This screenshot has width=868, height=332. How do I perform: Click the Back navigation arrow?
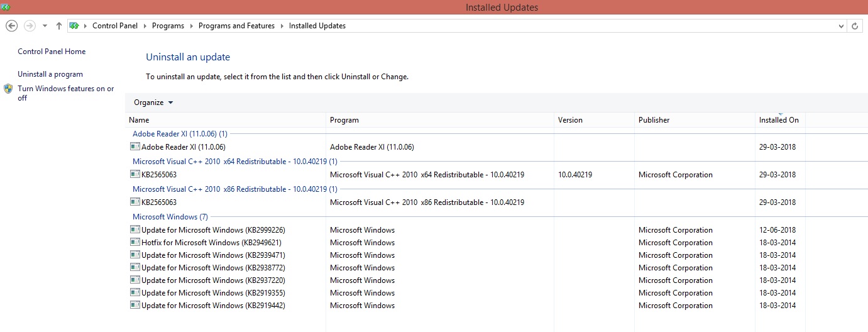[x=11, y=26]
